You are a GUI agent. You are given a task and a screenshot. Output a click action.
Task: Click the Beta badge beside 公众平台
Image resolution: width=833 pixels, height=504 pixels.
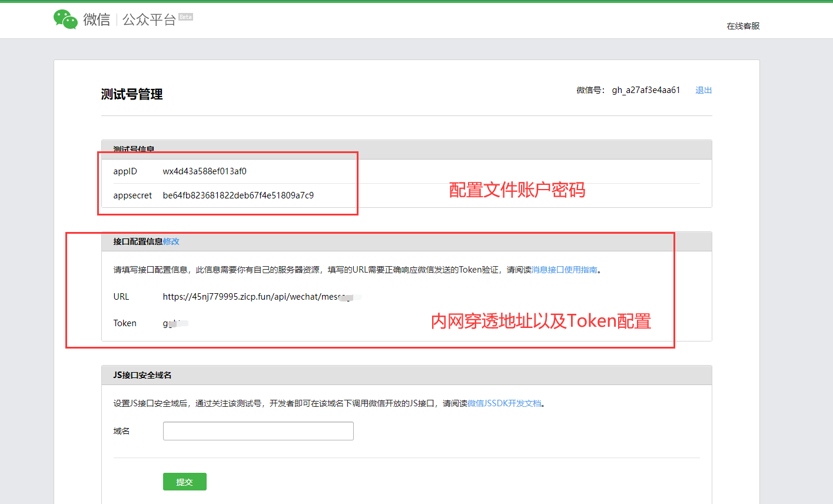click(185, 16)
